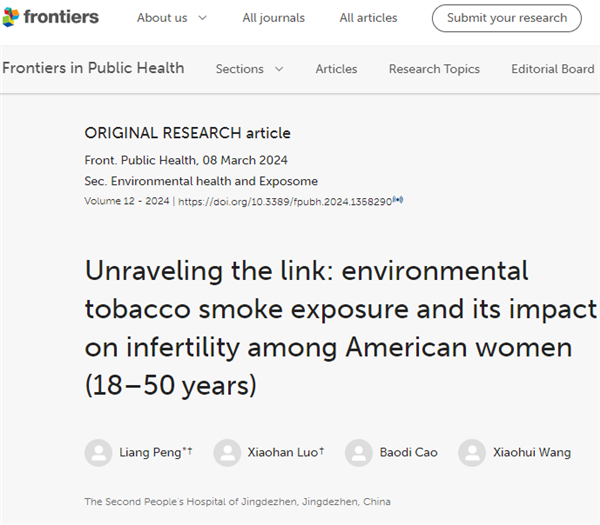The width and height of the screenshot is (600, 525).
Task: Open the article DOI link
Action: (285, 202)
